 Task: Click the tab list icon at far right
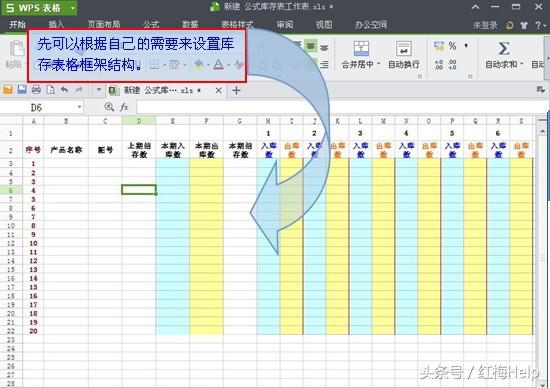click(x=541, y=90)
